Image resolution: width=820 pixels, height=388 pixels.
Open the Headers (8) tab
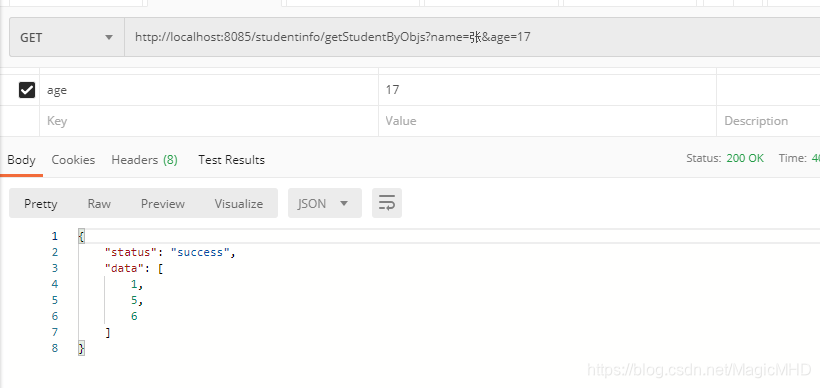[x=144, y=160]
